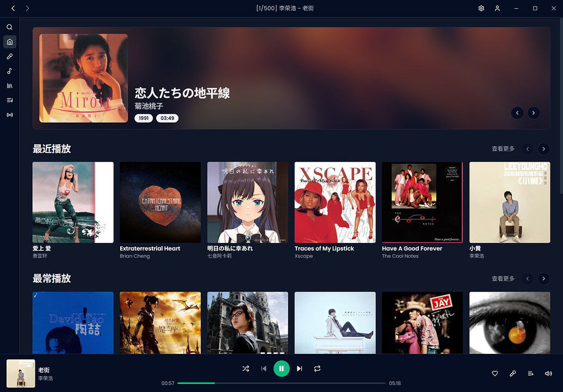563x392 pixels.
Task: Page right in 最近播放 section
Action: point(543,148)
